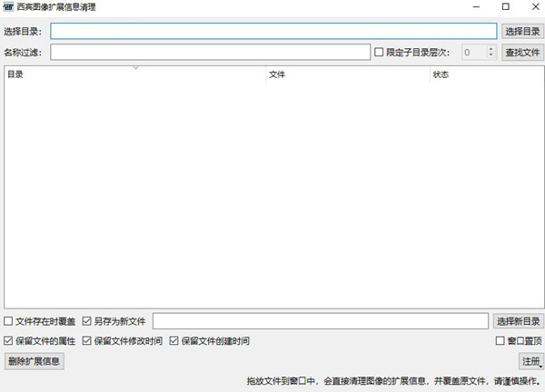Enable the 窗口置顶 checkbox

pyautogui.click(x=500, y=340)
